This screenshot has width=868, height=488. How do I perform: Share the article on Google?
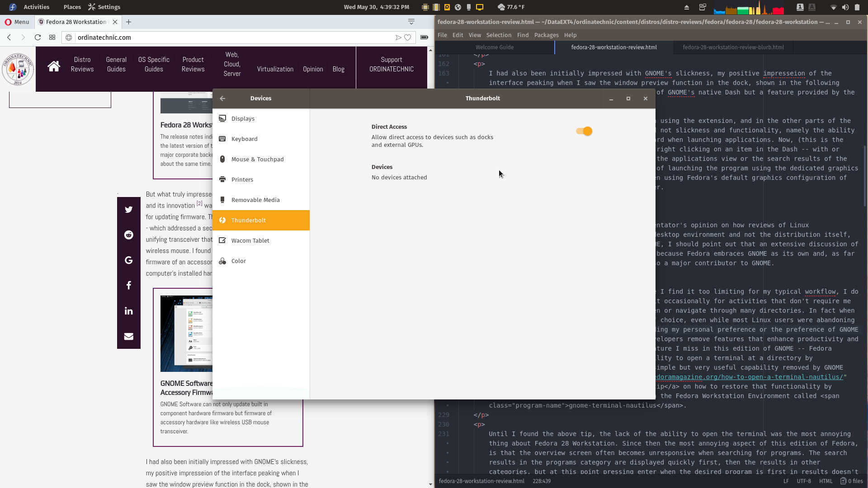pos(129,260)
